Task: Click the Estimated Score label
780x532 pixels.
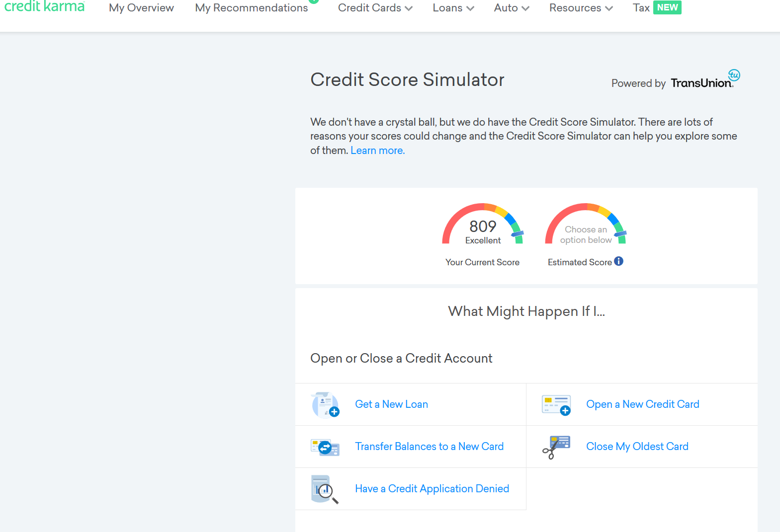Action: 580,262
